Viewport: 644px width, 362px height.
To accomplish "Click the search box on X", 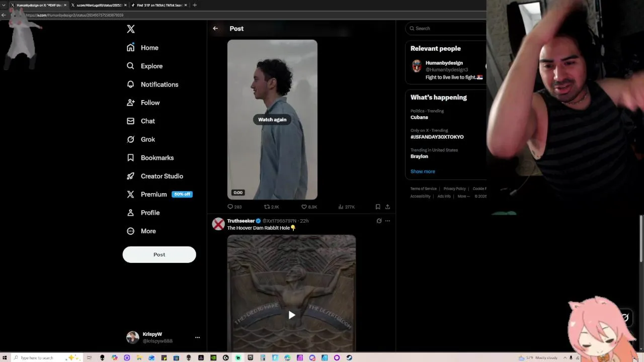I will pyautogui.click(x=447, y=29).
